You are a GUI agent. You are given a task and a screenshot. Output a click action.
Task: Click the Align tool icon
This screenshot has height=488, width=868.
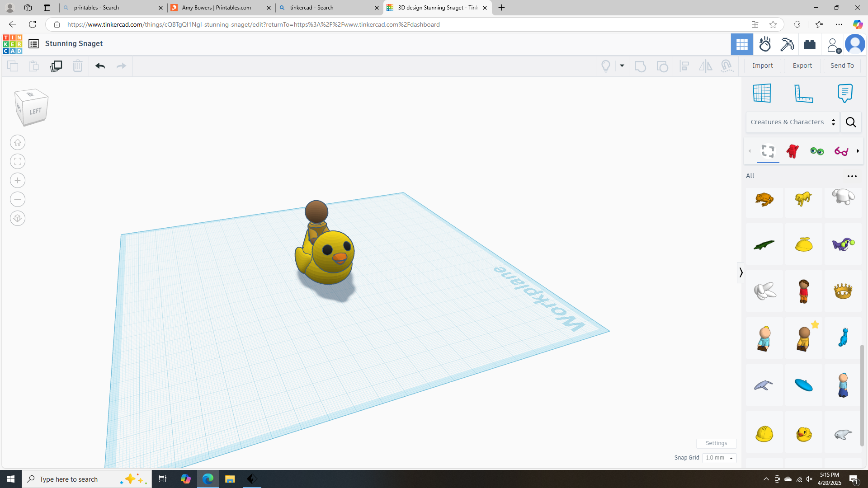click(684, 66)
